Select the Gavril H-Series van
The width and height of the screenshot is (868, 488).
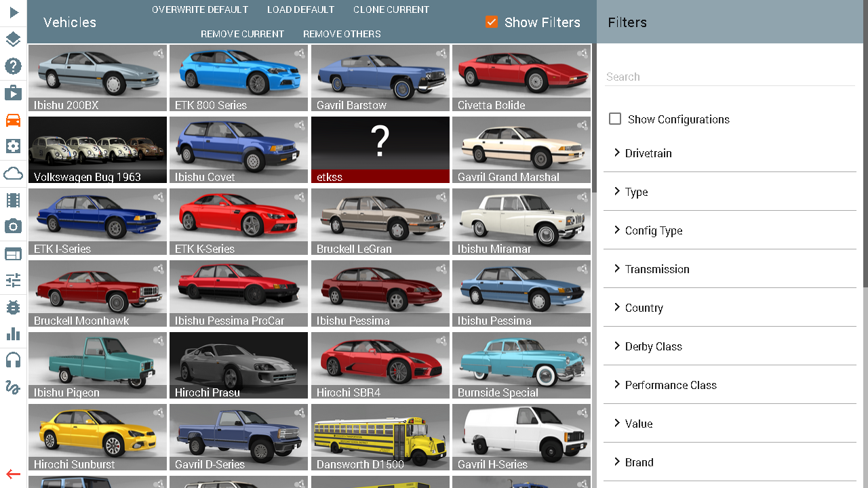pos(521,437)
